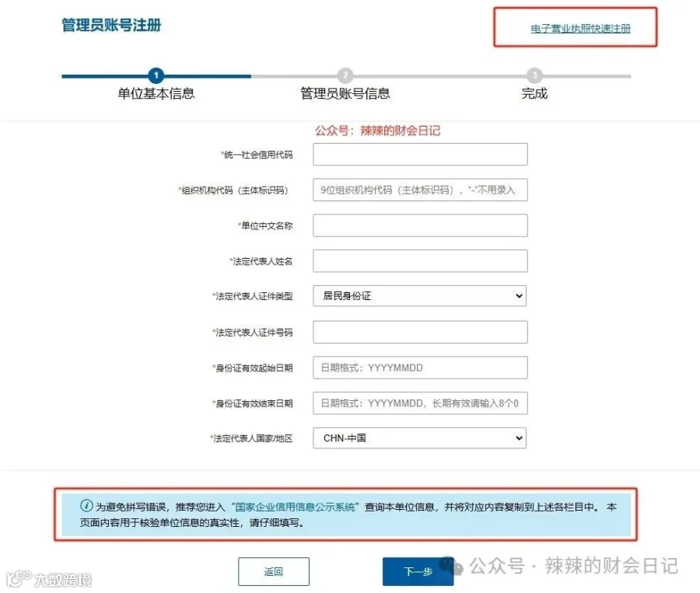Click the 法定代表人姓名 text box
Viewport: 700px width, 593px height.
click(x=420, y=261)
